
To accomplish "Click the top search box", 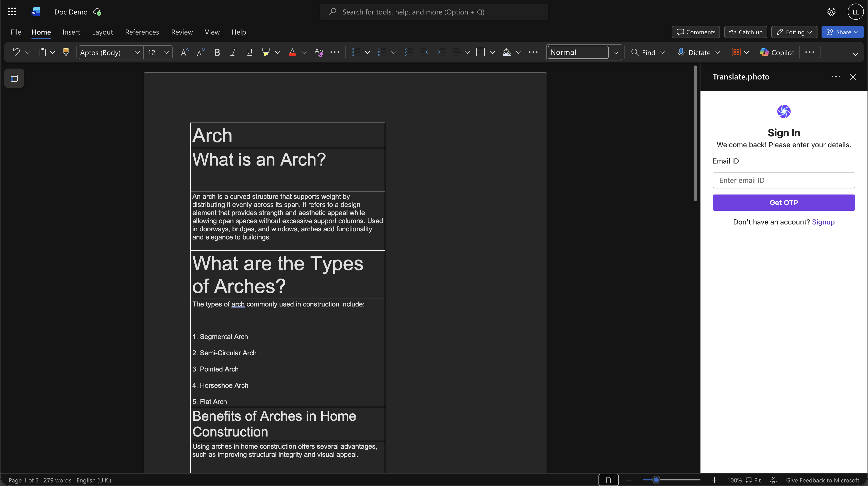I will 434,12.
